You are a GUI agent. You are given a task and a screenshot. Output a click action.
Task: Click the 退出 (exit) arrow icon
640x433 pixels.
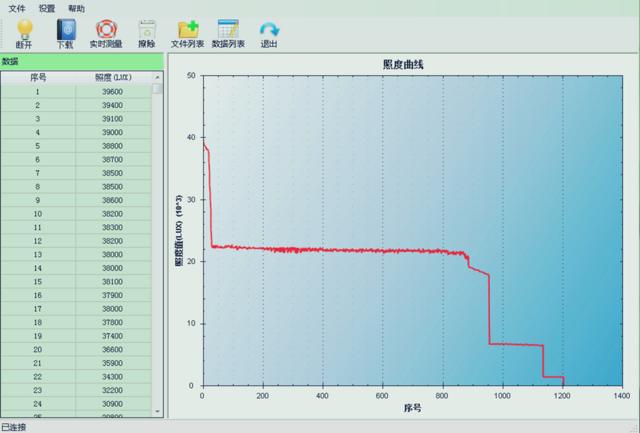point(268,30)
